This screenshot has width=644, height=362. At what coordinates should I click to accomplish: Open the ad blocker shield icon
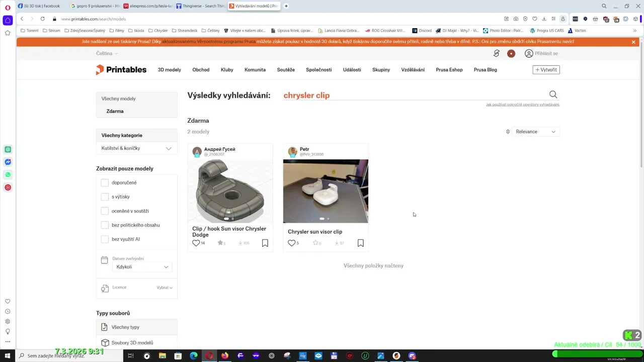(525, 19)
